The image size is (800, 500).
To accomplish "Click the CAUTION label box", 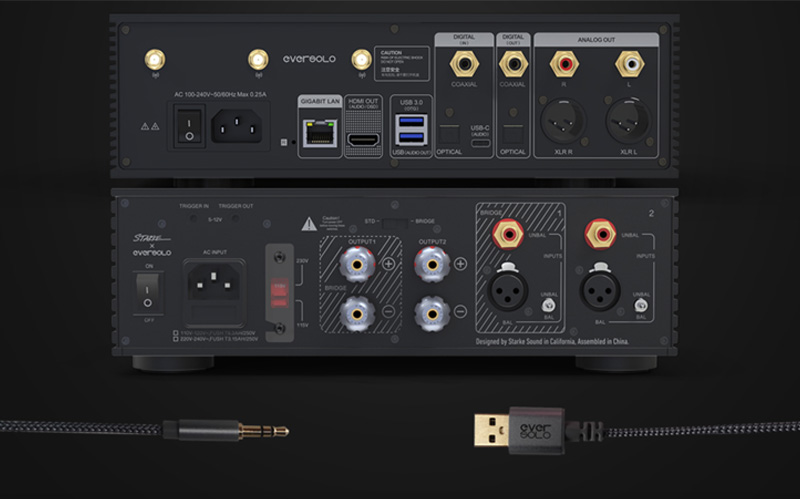I will [402, 64].
